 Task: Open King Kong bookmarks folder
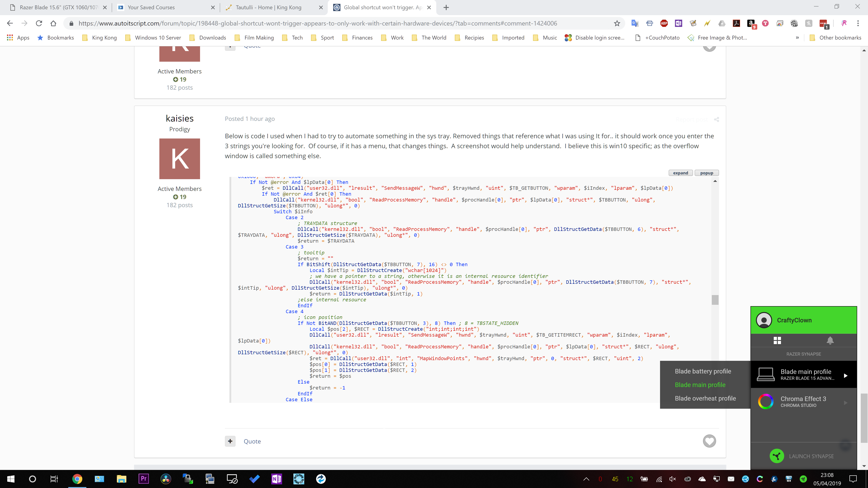click(100, 38)
